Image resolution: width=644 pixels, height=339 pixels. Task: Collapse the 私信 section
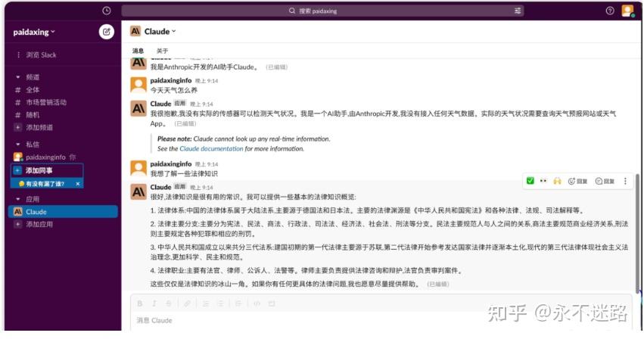(17, 145)
